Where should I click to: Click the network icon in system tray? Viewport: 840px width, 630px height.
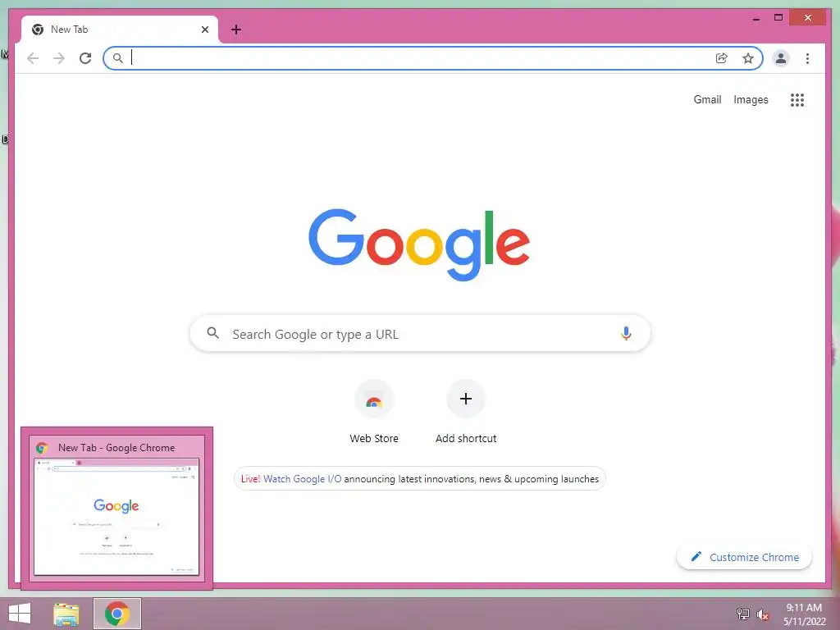743,614
